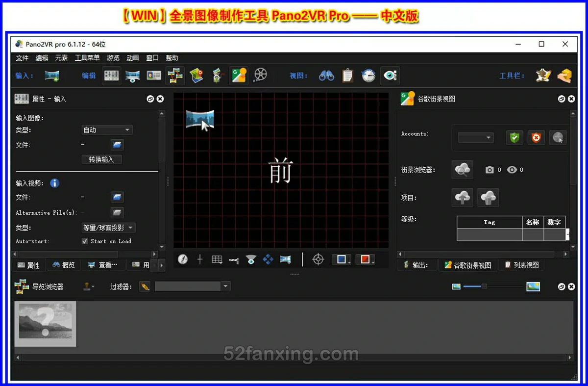Screen dimensions: 588x386
Task: Click the filter pencil edit icon
Action: click(145, 286)
